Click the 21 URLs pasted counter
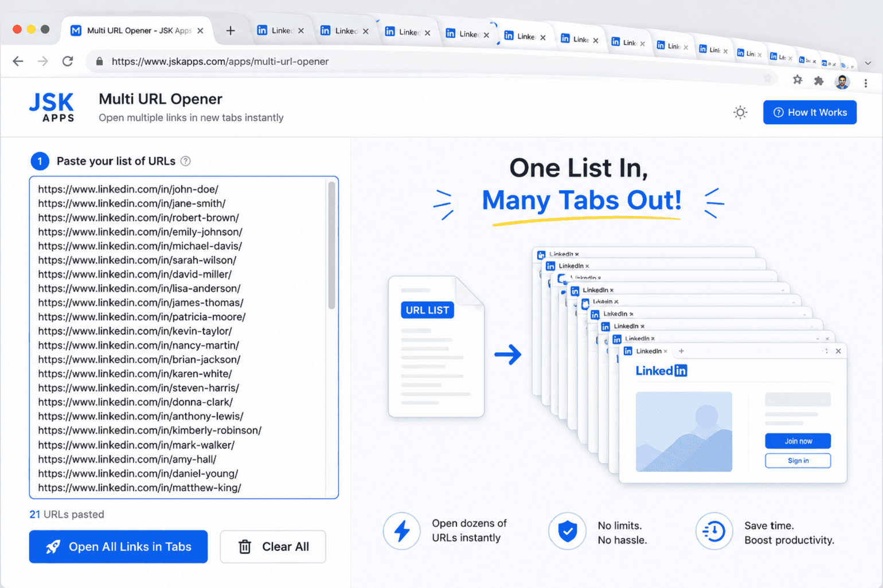This screenshot has width=883, height=588. [x=67, y=515]
